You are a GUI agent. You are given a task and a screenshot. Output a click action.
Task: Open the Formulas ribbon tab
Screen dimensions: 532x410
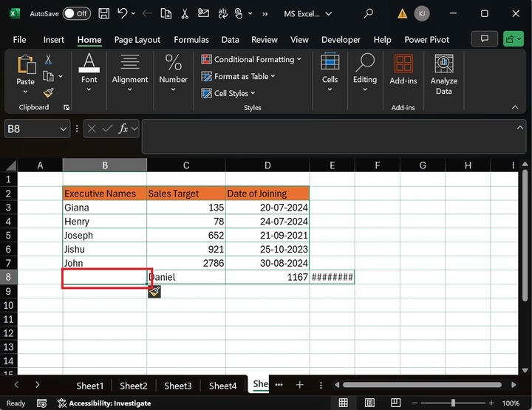click(191, 40)
